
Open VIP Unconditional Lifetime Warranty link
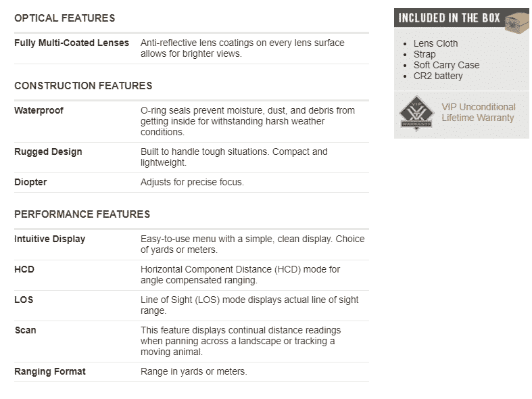(x=477, y=112)
